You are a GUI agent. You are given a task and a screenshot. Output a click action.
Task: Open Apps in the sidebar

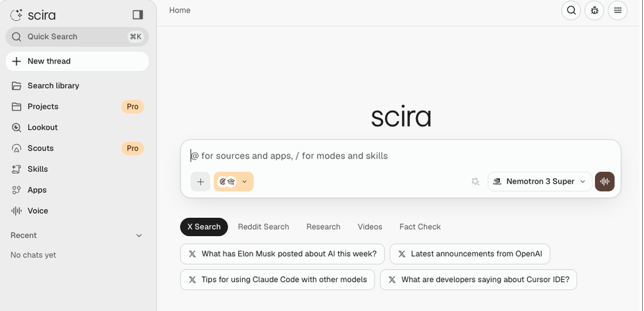coord(77,190)
